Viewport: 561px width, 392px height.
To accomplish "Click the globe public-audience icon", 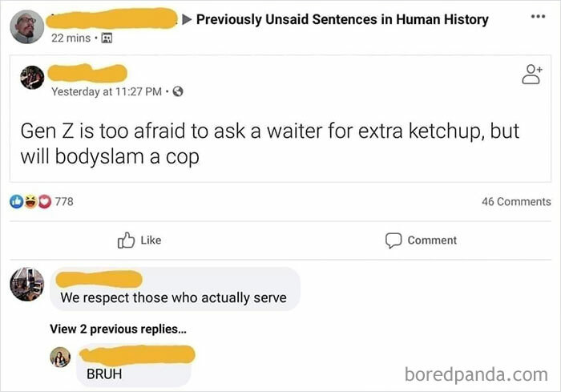I will (x=178, y=91).
